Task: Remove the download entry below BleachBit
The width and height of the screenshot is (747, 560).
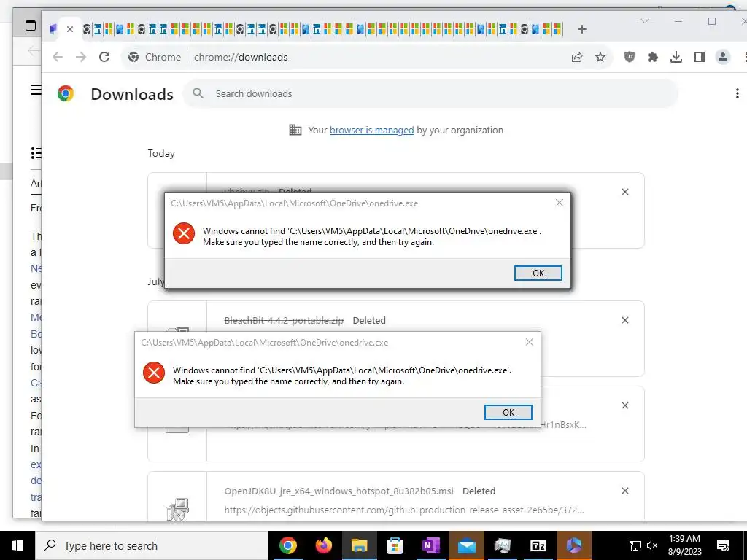Action: click(625, 405)
